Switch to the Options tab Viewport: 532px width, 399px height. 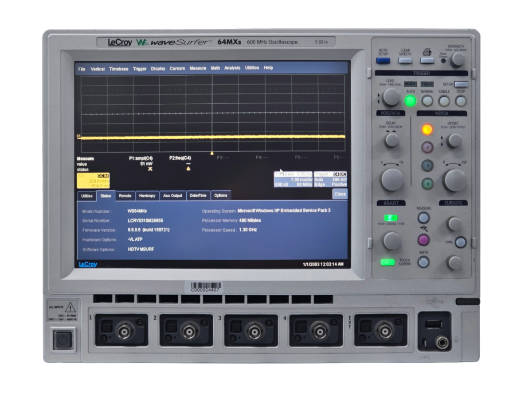pos(220,196)
